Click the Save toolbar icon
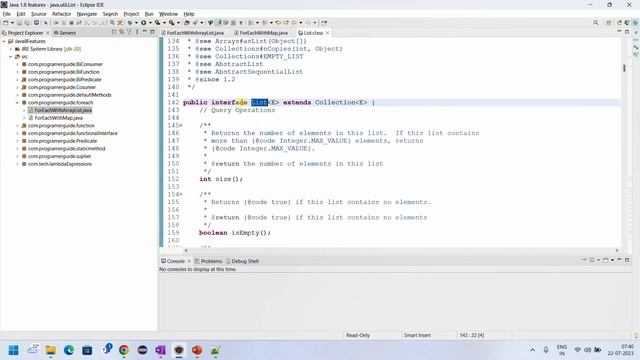Viewport: 640px width, 360px height. click(x=19, y=23)
